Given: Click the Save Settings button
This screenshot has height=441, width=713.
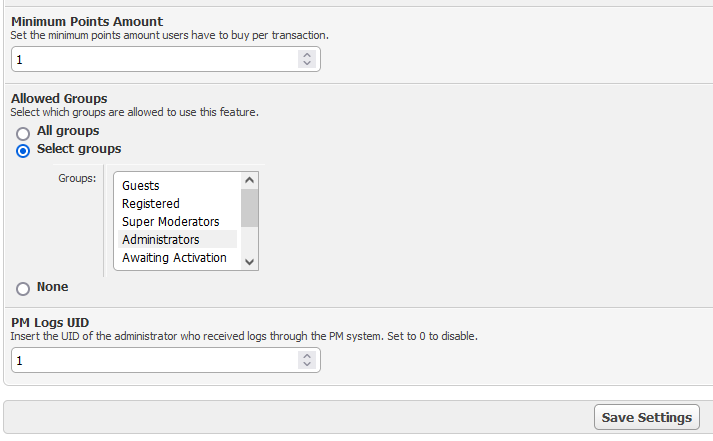Looking at the screenshot, I should 646,417.
